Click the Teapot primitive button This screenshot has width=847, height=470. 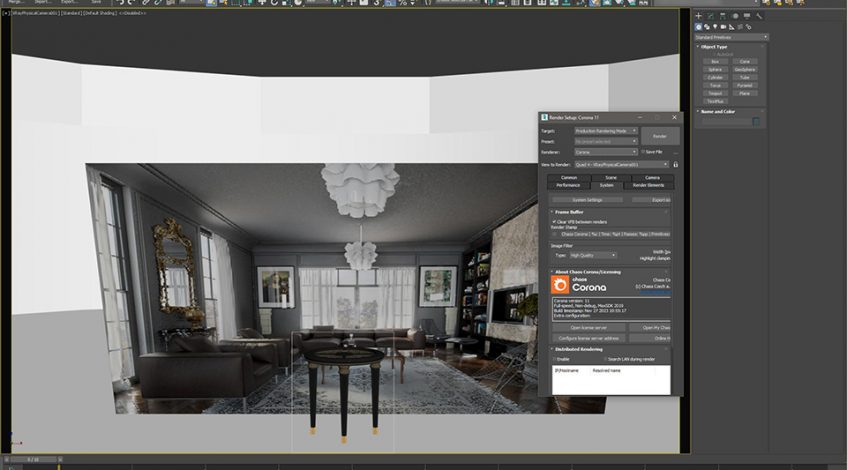coord(715,93)
